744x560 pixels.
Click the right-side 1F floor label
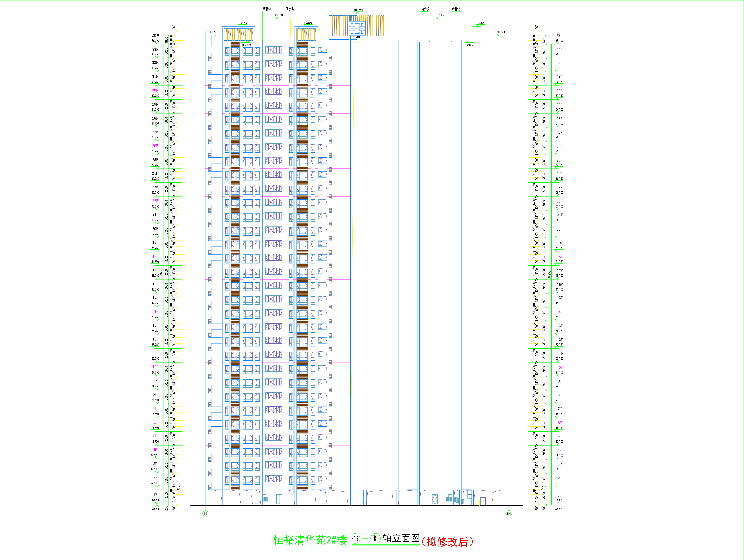[560, 495]
